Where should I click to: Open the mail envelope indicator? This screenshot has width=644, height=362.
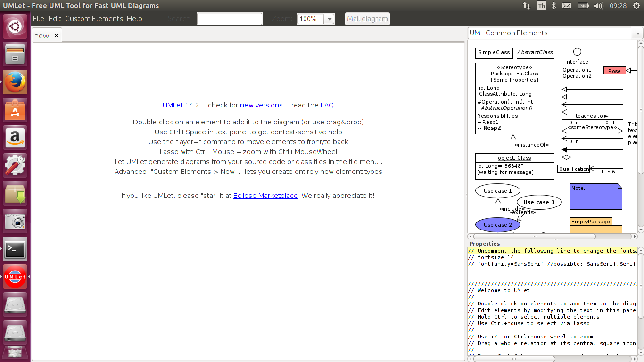coord(567,6)
